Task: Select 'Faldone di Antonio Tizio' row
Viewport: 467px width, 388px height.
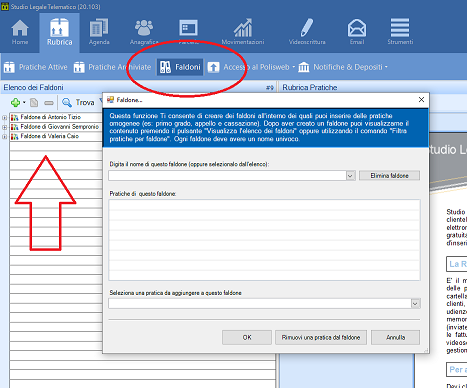Action: tap(51, 117)
